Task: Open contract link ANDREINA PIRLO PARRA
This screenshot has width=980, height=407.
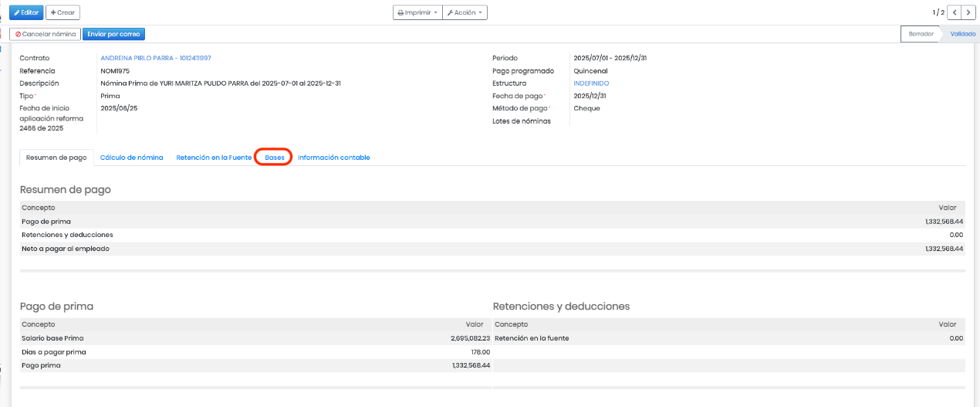Action: point(155,58)
